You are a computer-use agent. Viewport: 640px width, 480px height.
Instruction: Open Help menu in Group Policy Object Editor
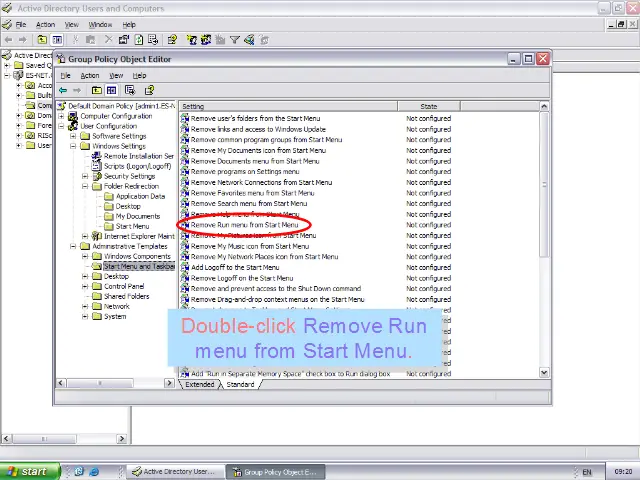(139, 76)
